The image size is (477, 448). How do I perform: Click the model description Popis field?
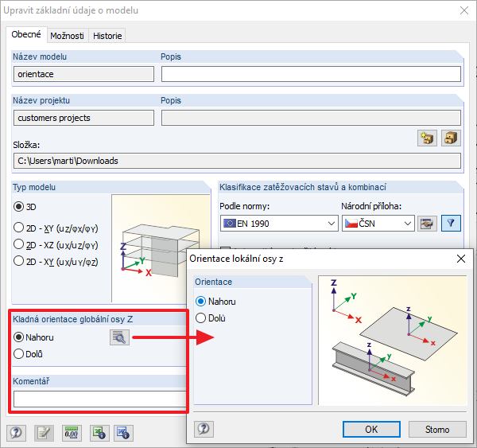point(311,74)
